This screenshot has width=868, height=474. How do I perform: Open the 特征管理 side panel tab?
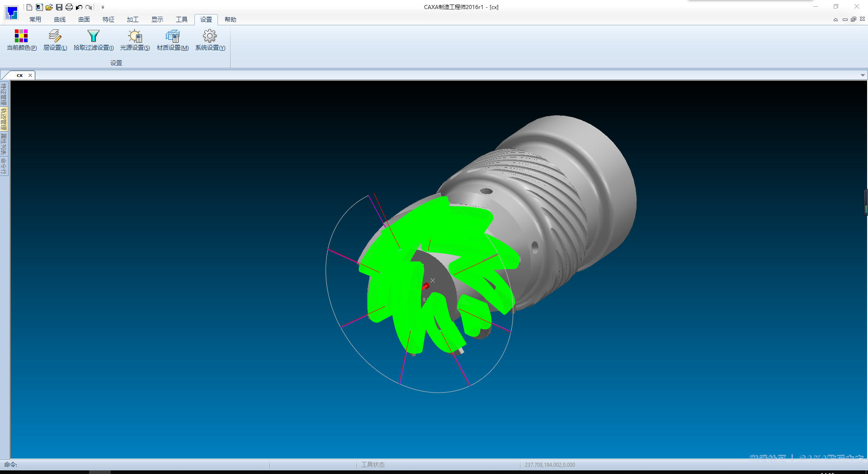click(x=4, y=94)
